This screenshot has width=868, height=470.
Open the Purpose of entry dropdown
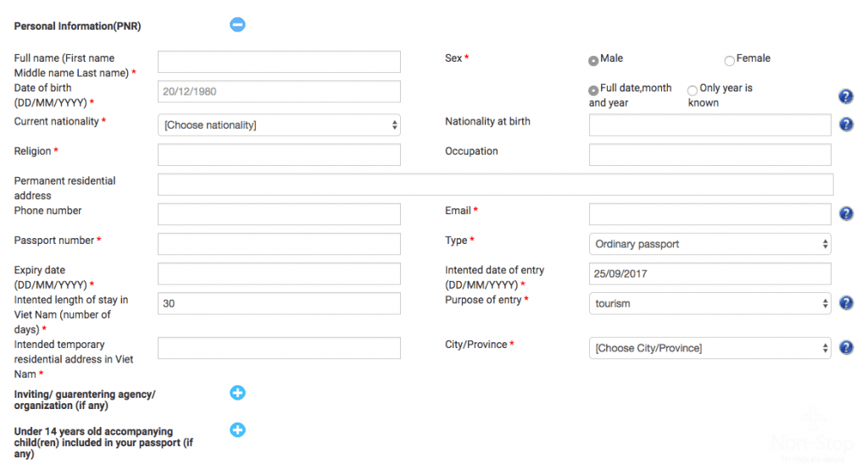(709, 303)
